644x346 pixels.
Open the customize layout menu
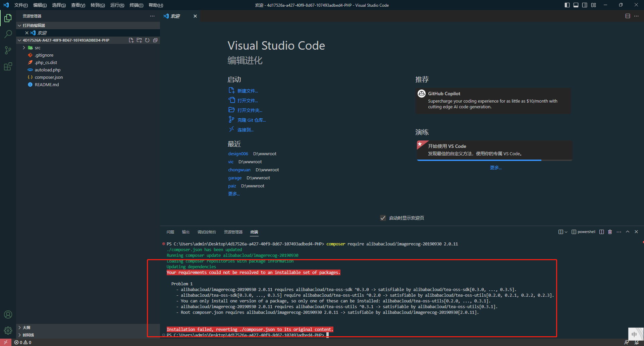click(x=594, y=5)
